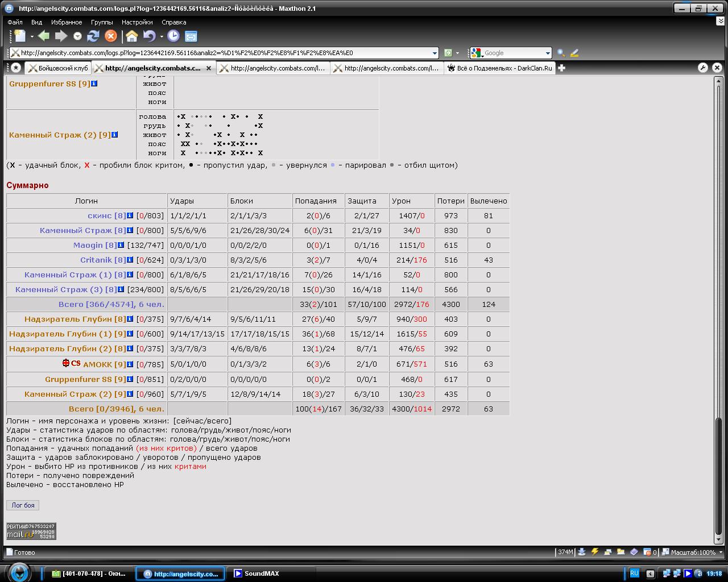728x582 pixels.
Task: Click the new tab page icon in toolbar
Action: click(20, 36)
